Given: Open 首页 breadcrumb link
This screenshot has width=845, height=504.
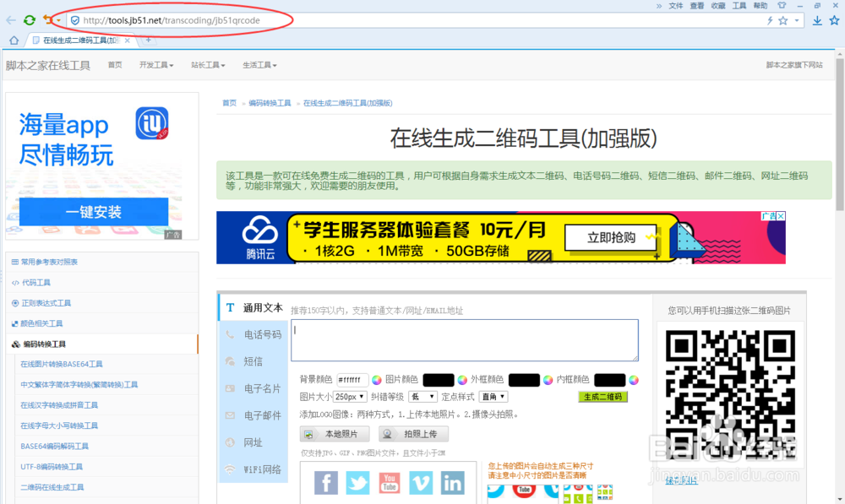Looking at the screenshot, I should [230, 103].
